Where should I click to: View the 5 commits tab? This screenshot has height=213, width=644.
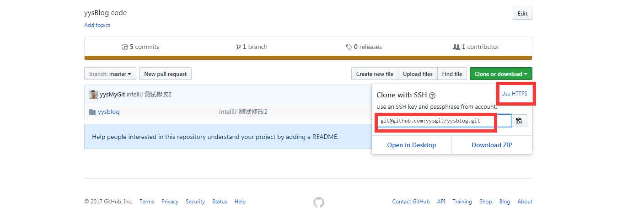tap(140, 47)
